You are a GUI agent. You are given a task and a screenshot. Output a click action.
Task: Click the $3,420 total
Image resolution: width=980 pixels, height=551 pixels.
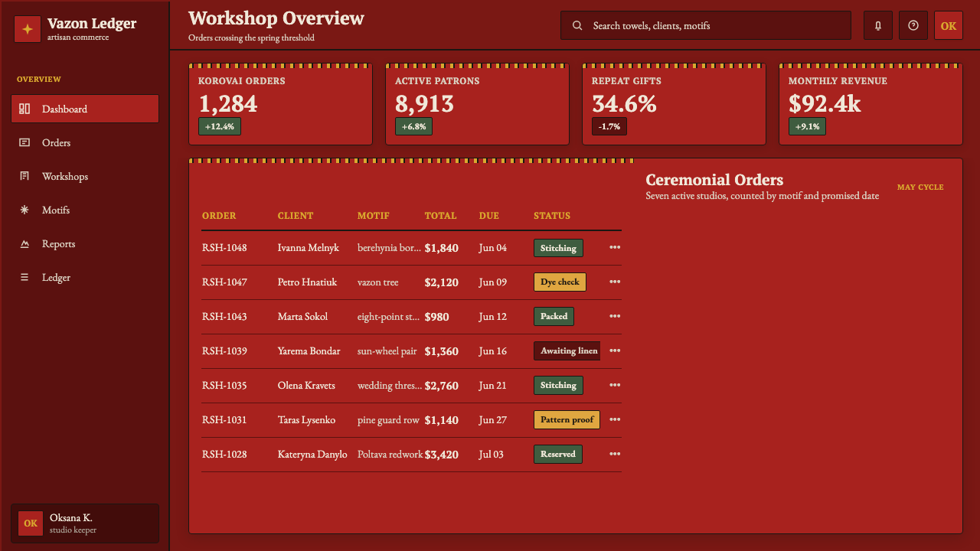pos(442,455)
